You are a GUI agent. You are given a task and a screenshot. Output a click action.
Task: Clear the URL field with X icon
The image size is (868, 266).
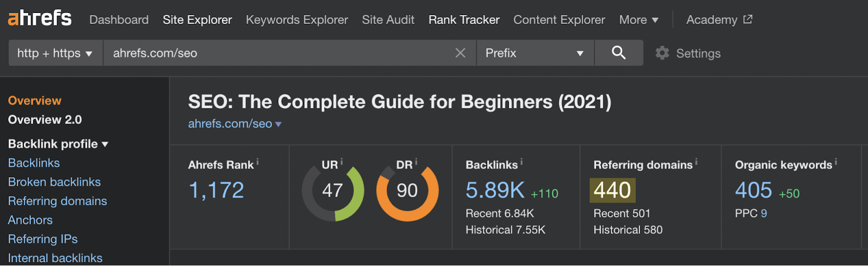coord(460,53)
